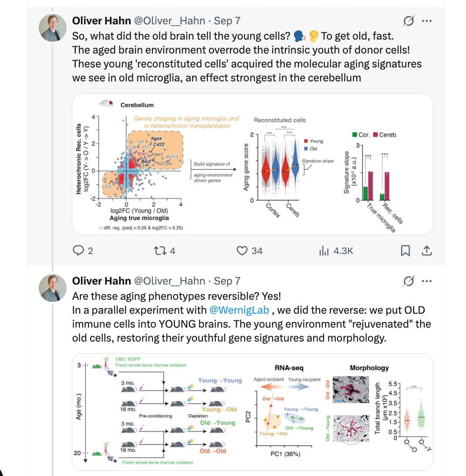Click Grok icon on the first tweet
466x476 pixels.
click(408, 21)
